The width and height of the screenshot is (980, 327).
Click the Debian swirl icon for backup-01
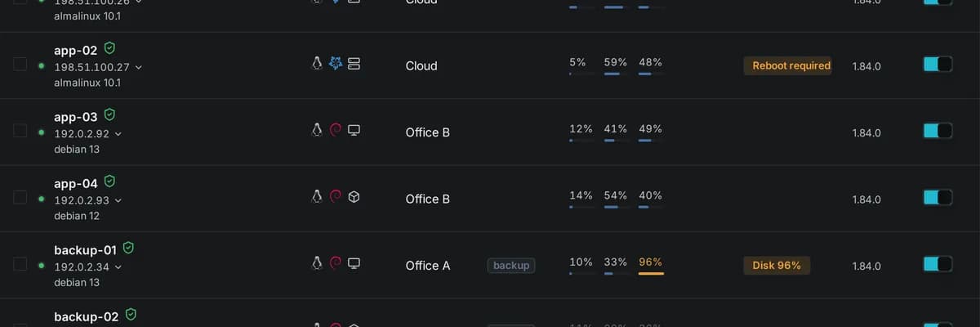(x=335, y=263)
